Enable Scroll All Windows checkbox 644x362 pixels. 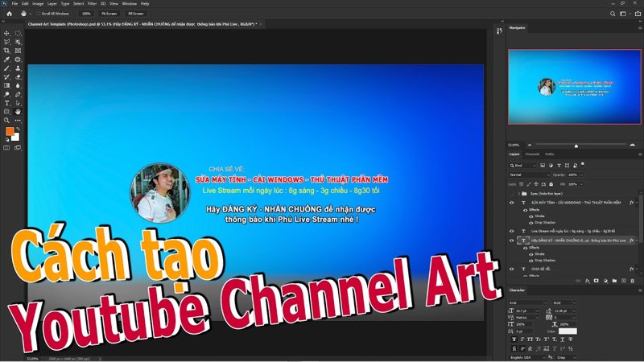(x=39, y=14)
